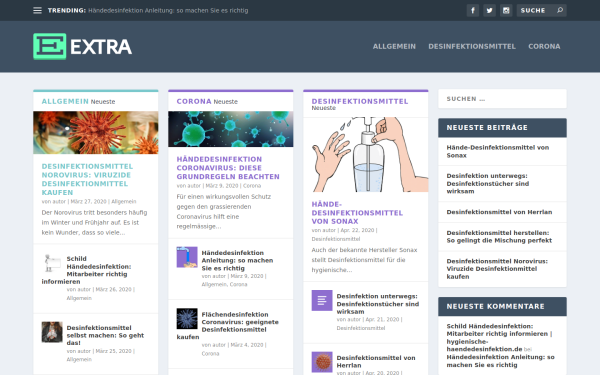The height and width of the screenshot is (375, 600).
Task: Click the search magnifier icon
Action: (560, 10)
